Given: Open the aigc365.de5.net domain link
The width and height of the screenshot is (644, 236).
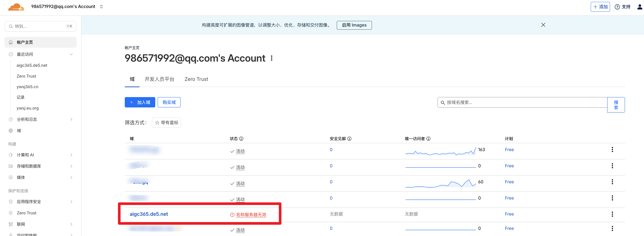Looking at the screenshot, I should point(148,214).
